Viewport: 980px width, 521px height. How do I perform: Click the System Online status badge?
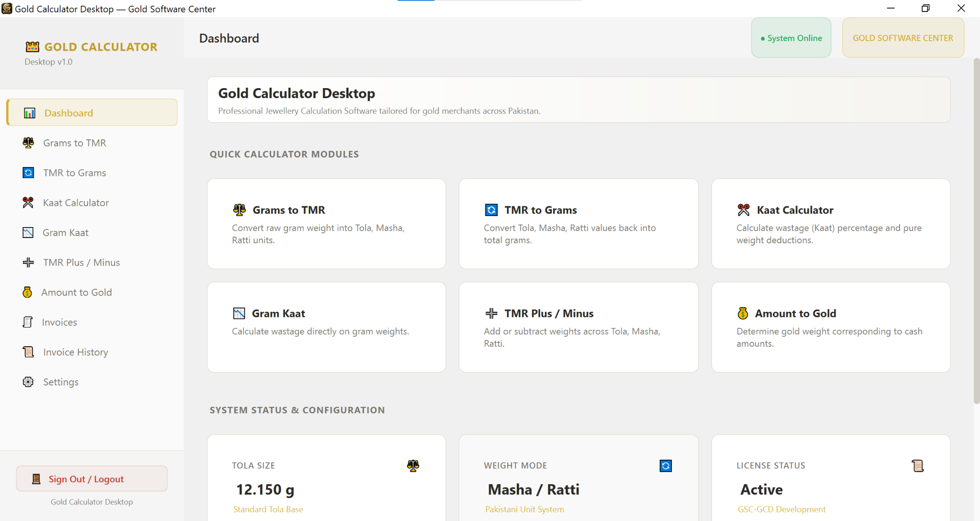tap(791, 38)
